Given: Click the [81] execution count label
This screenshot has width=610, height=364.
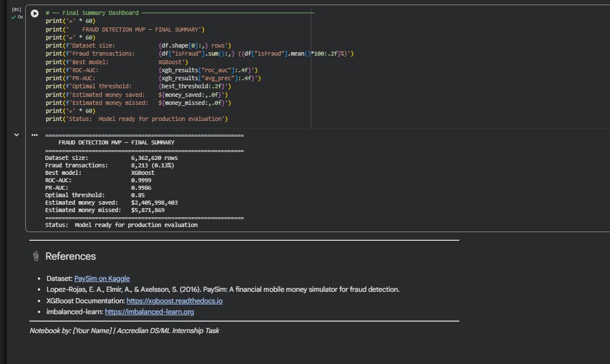Looking at the screenshot, I should point(16,10).
